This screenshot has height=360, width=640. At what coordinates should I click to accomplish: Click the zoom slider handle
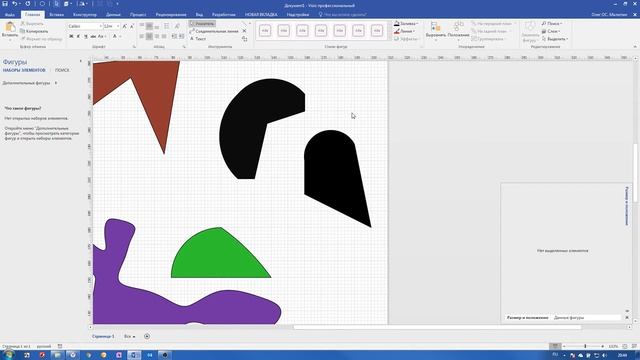[585, 346]
